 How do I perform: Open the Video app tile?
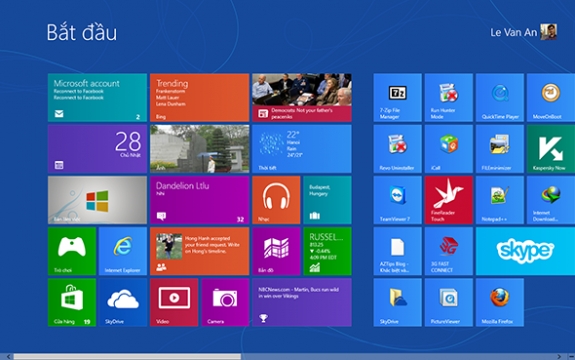point(174,302)
